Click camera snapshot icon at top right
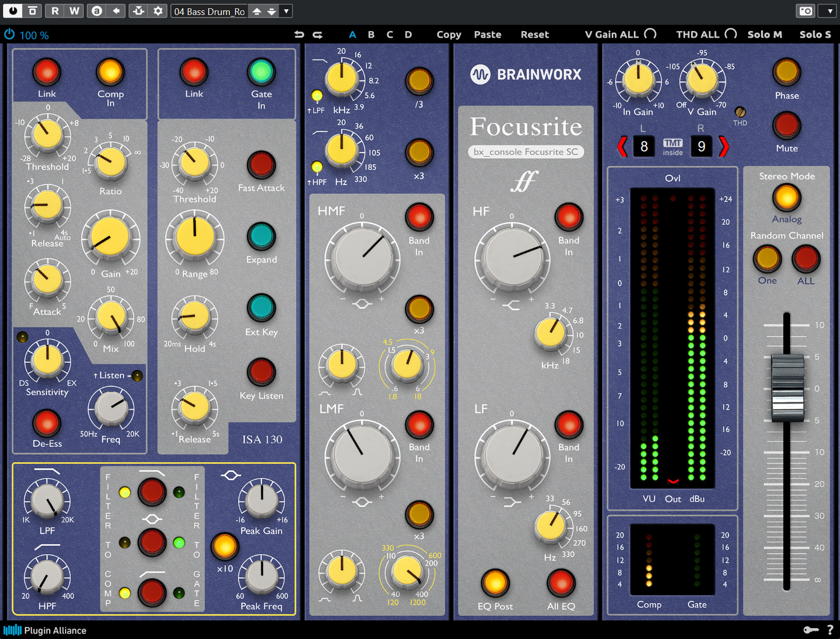 (x=805, y=11)
